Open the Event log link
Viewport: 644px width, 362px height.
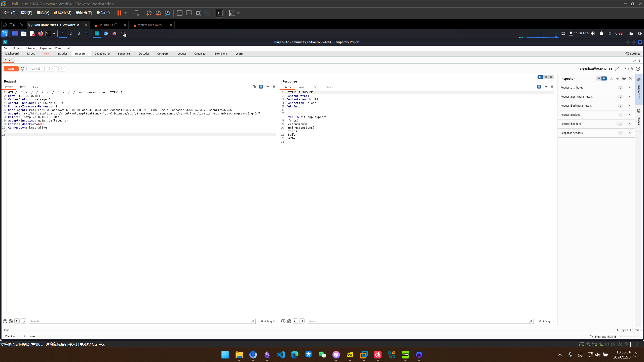click(x=11, y=336)
